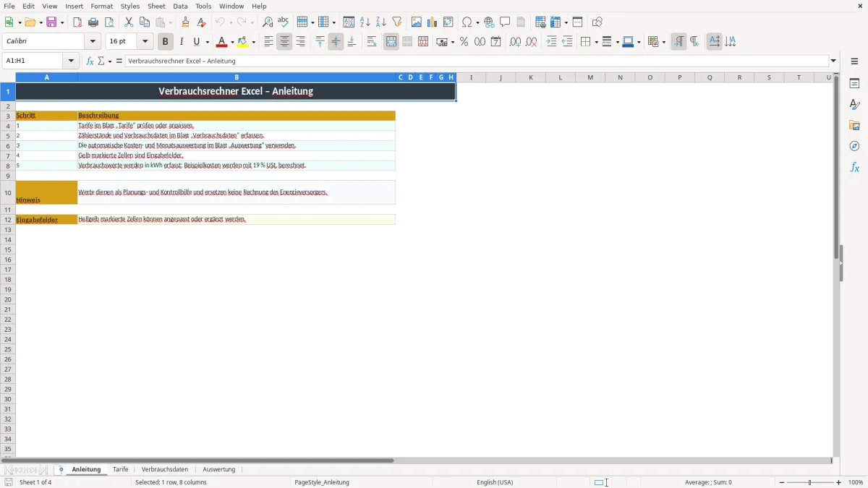
Task: Click the AutoFilter funnel icon
Action: pyautogui.click(x=396, y=22)
